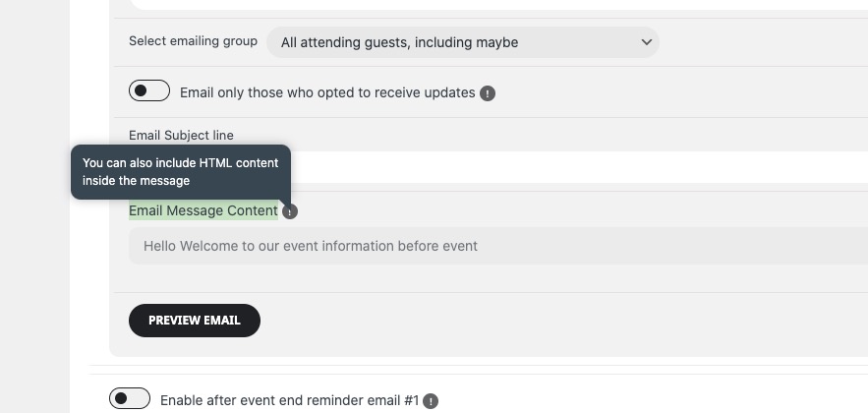Click the 'Email only those who opted' label text
The width and height of the screenshot is (868, 413).
pyautogui.click(x=327, y=93)
